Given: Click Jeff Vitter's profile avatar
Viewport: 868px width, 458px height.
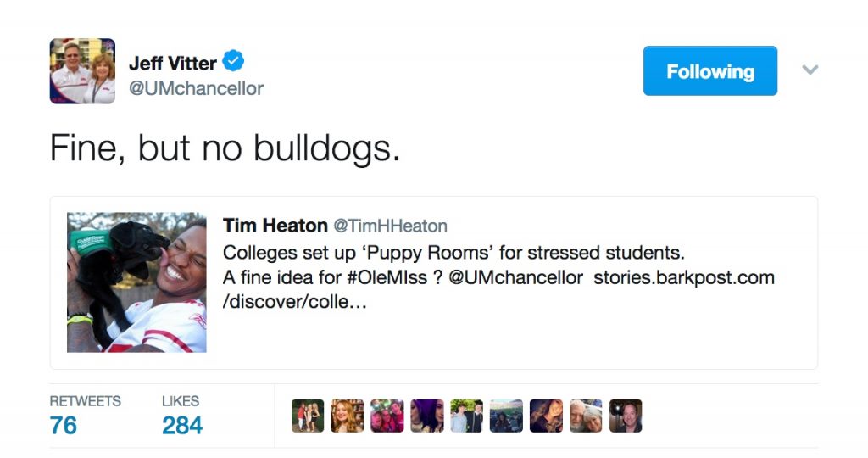Looking at the screenshot, I should 82,71.
